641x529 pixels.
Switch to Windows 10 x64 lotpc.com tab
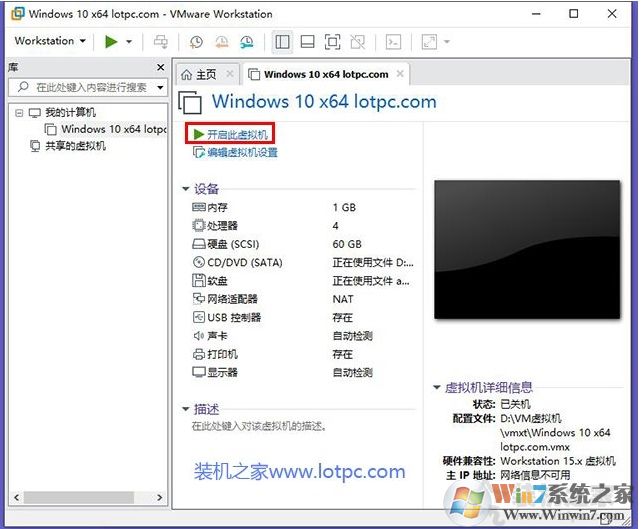click(x=326, y=74)
